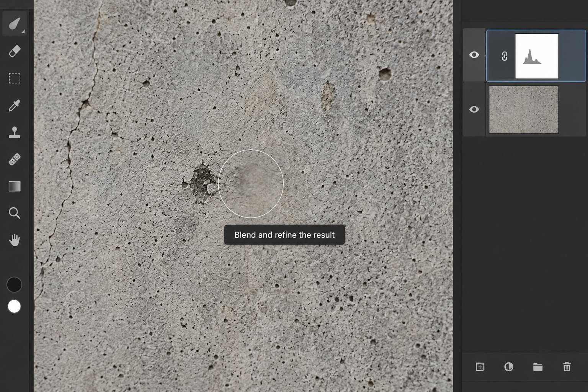The height and width of the screenshot is (392, 588).
Task: Toggle the adjustment layer mask link icon
Action: (505, 56)
